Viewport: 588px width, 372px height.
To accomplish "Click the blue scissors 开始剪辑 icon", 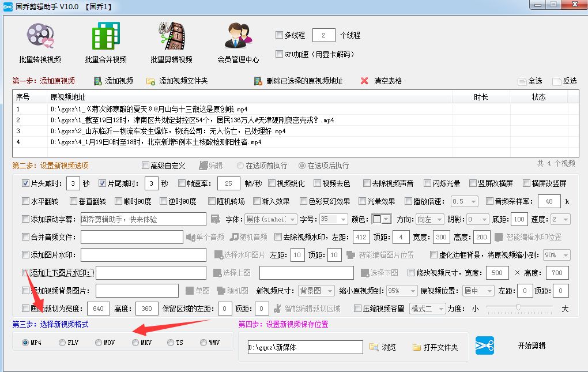I will point(484,347).
